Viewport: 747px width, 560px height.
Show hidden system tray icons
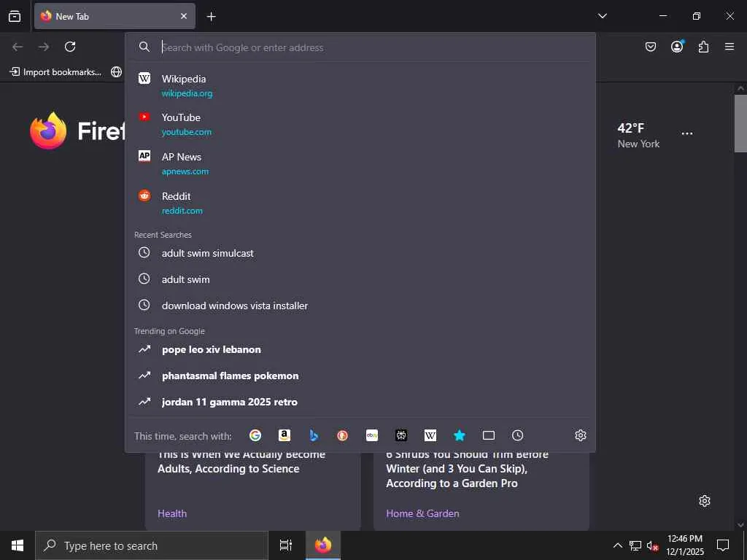click(x=617, y=545)
